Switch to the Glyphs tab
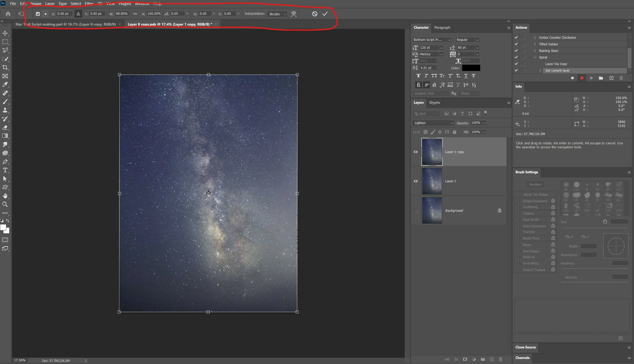Screen dimensions: 634x364 (434, 103)
